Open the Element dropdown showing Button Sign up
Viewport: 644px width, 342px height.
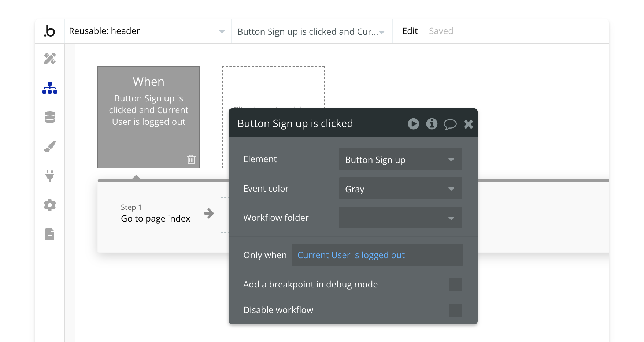(x=400, y=159)
